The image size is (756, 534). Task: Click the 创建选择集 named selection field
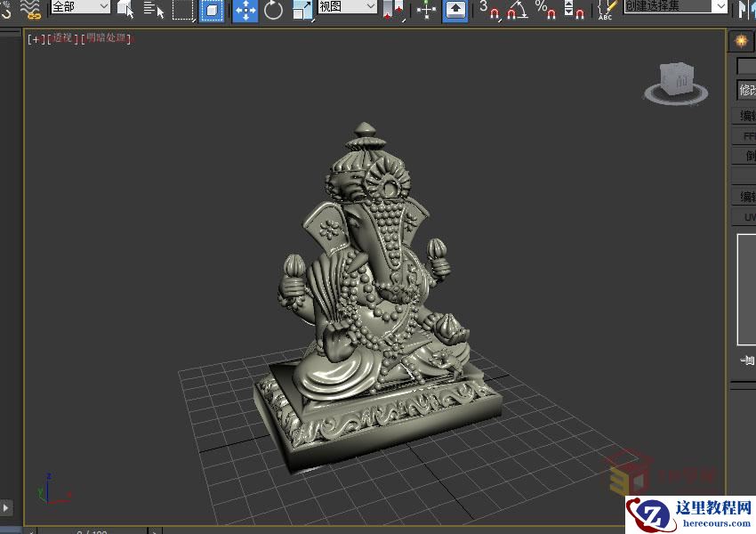click(668, 6)
